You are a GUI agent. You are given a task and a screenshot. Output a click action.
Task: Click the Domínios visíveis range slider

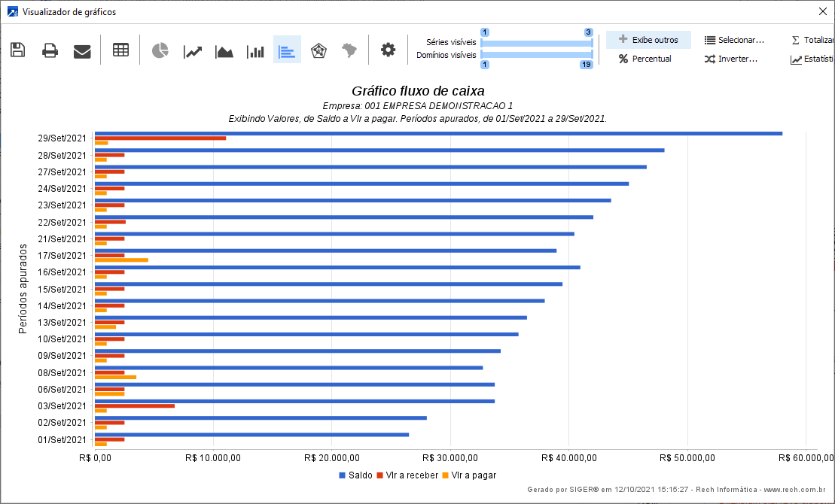tap(537, 54)
